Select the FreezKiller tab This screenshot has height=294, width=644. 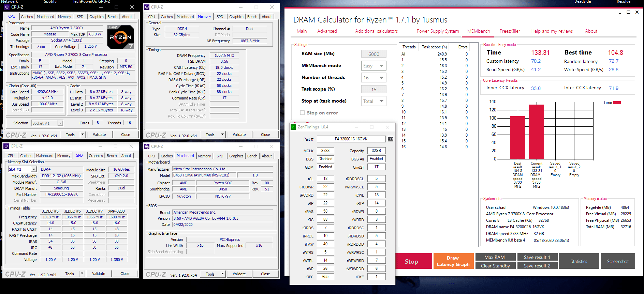[x=510, y=31]
